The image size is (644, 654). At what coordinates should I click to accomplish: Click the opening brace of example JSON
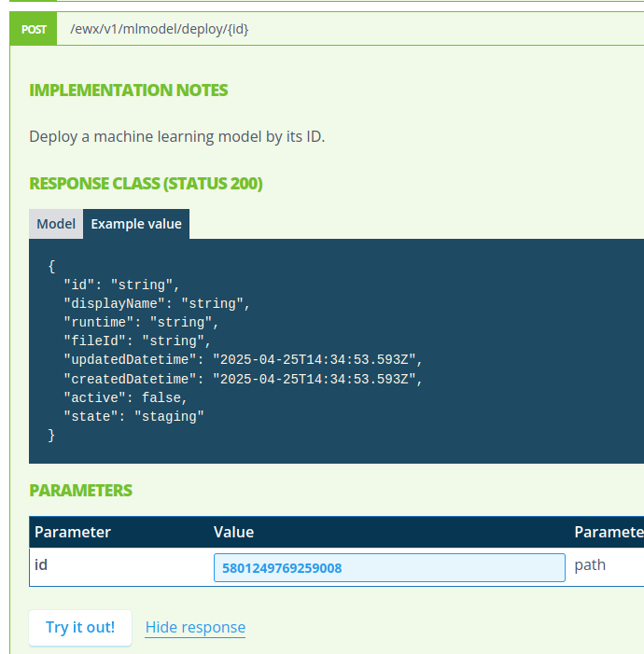click(x=51, y=266)
